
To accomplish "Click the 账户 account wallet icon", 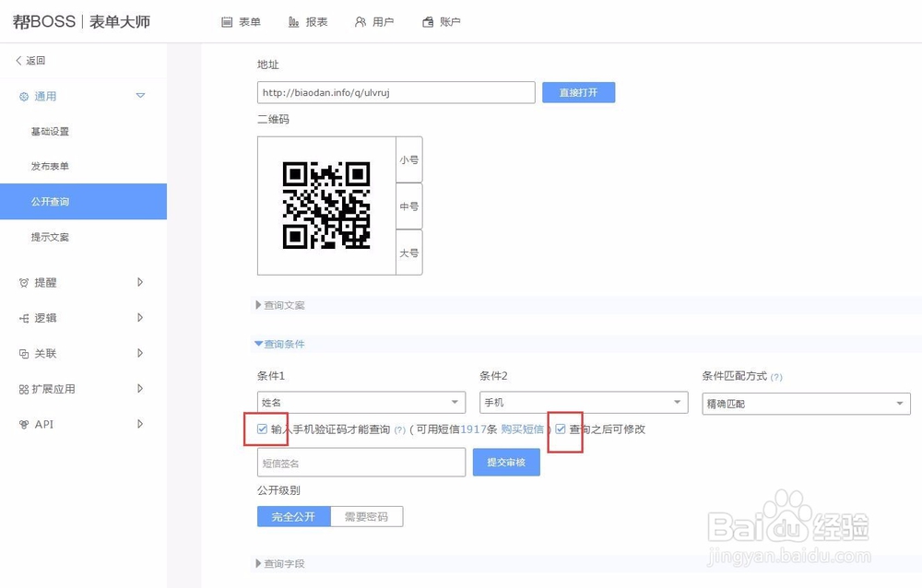I will [428, 22].
